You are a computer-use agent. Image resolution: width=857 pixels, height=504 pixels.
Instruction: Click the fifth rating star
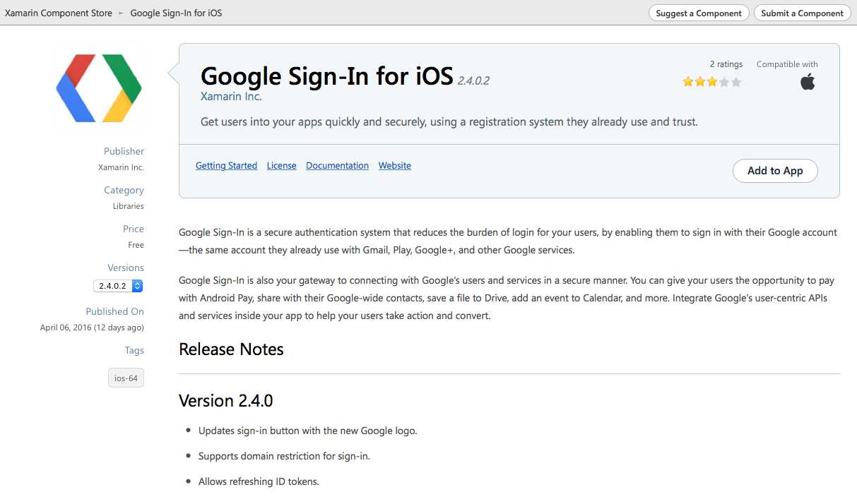point(736,82)
